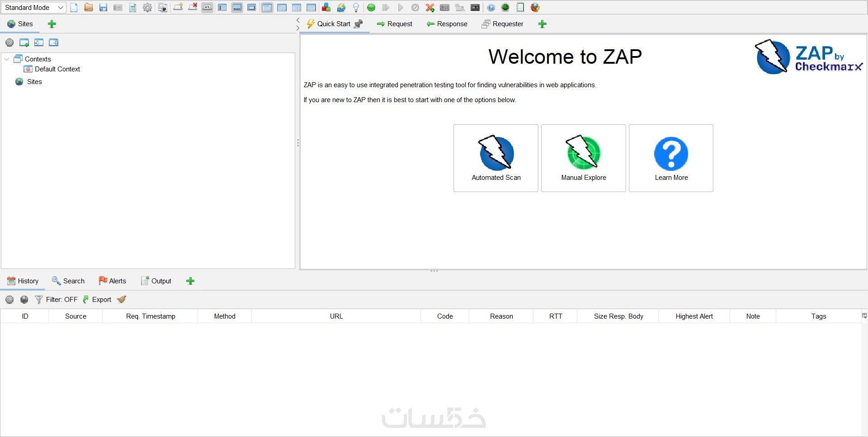Open the Alerts tab

pyautogui.click(x=113, y=281)
